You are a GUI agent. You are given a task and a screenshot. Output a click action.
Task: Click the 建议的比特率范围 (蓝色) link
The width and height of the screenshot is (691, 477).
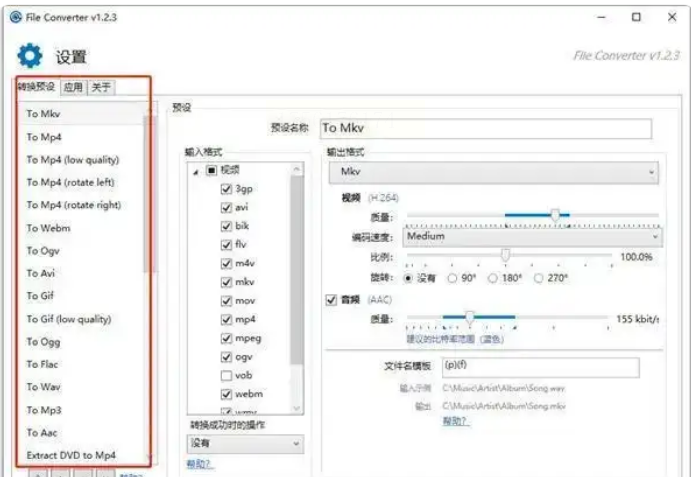click(x=455, y=339)
